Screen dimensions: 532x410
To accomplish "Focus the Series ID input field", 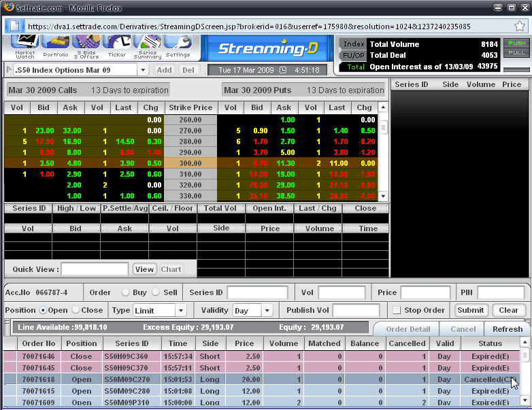I will tap(258, 292).
